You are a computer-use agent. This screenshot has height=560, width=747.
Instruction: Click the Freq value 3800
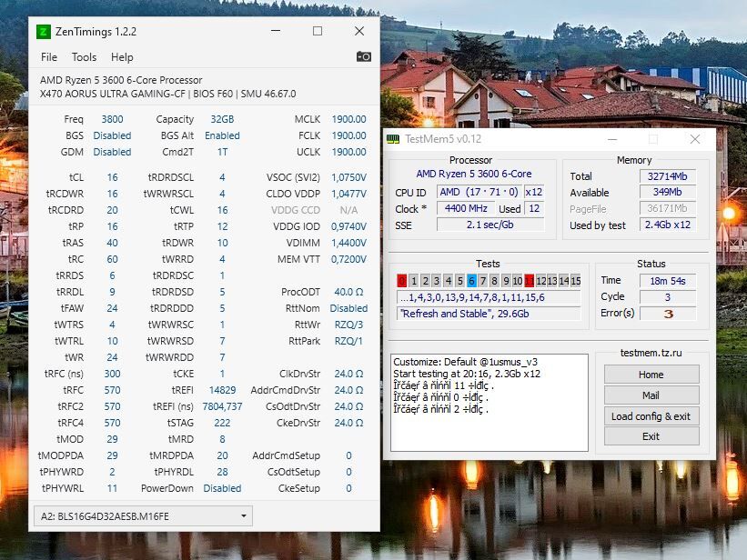click(x=112, y=119)
